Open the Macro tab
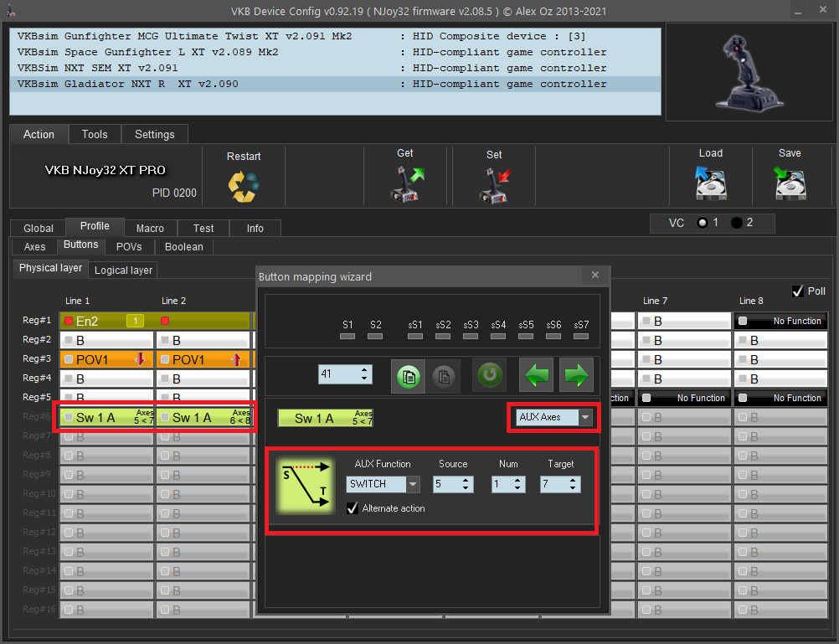This screenshot has width=839, height=644. click(150, 228)
